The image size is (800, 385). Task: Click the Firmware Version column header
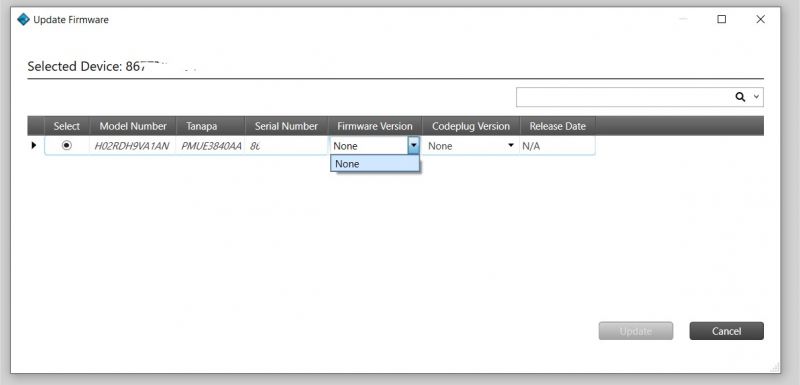[x=375, y=126]
